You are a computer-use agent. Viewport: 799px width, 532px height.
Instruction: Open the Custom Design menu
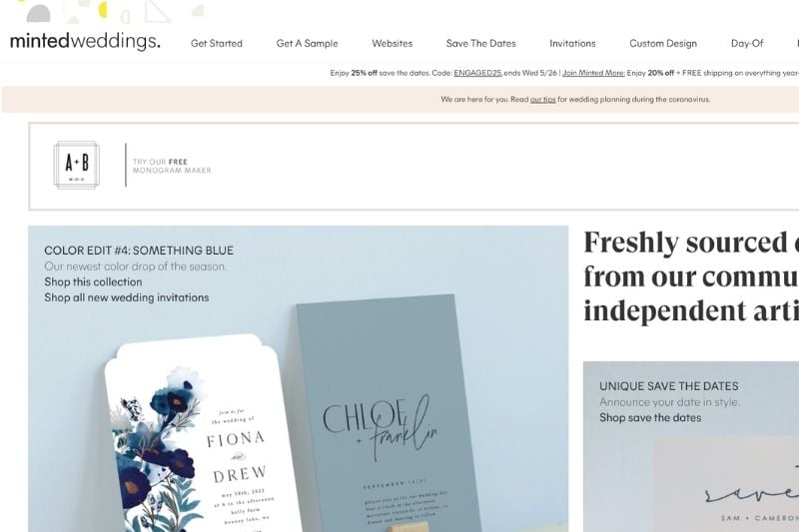663,44
